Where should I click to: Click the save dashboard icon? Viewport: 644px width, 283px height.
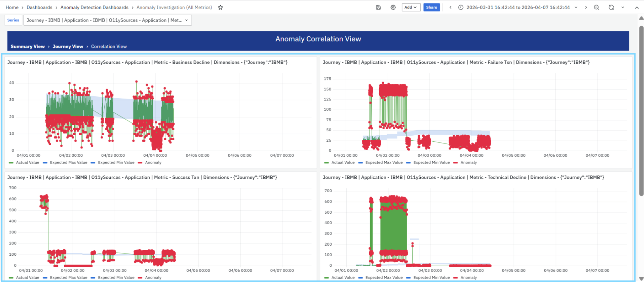point(378,7)
